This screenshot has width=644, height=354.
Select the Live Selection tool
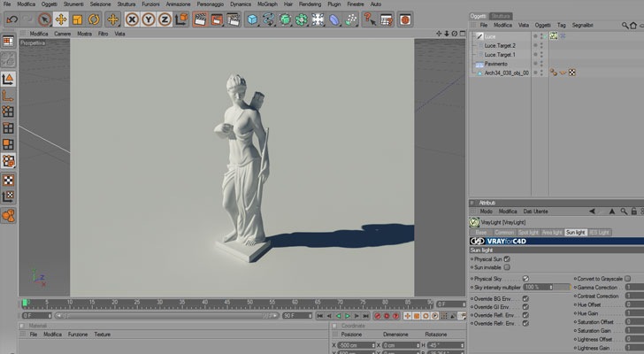pos(44,19)
